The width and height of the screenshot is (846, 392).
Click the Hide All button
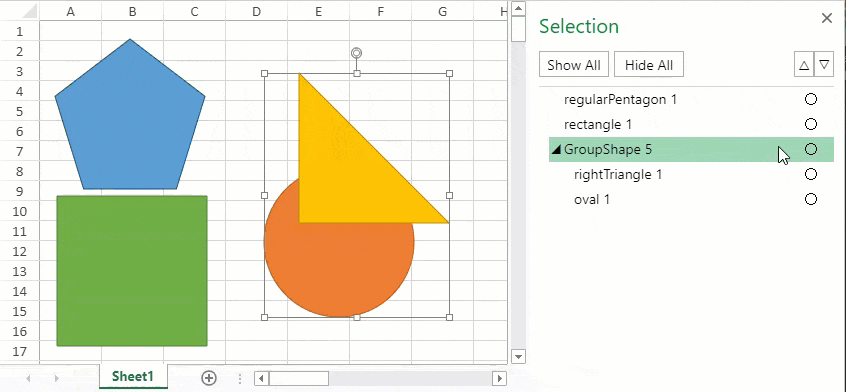coord(649,65)
